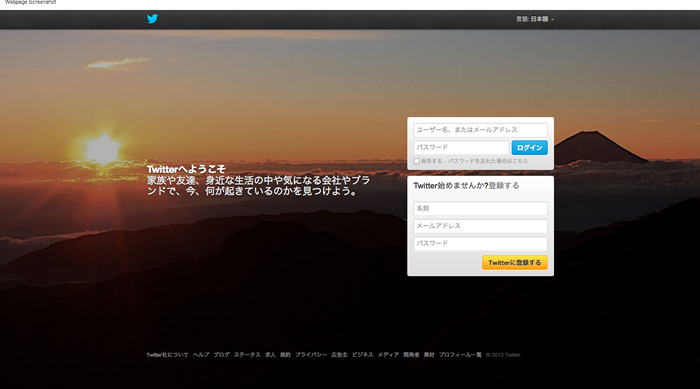Open the 素材 footer link
The width and height of the screenshot is (700, 389).
[429, 355]
